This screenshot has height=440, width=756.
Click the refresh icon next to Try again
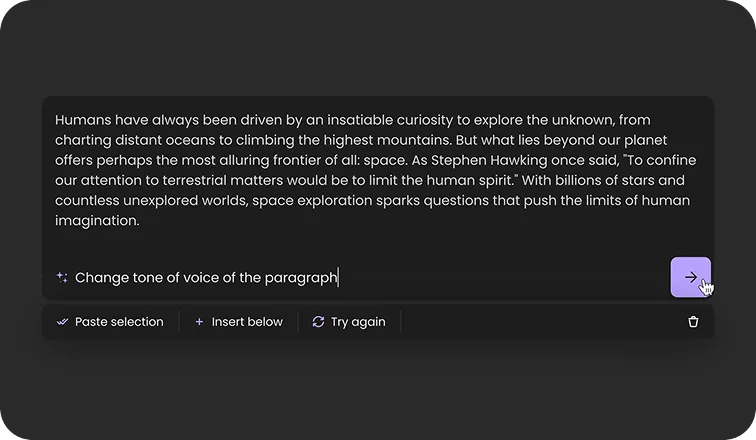pyautogui.click(x=318, y=322)
